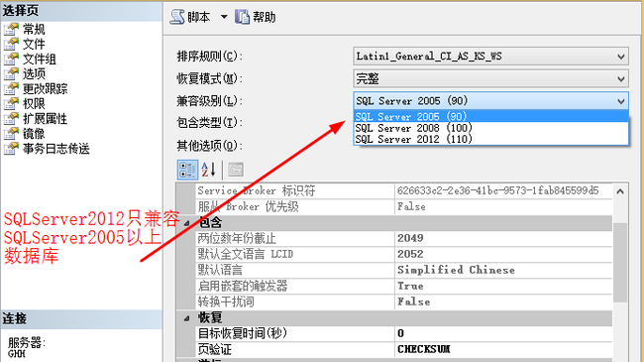Click the 页验证 value CHECKSUM
The image size is (644, 362).
tap(424, 349)
